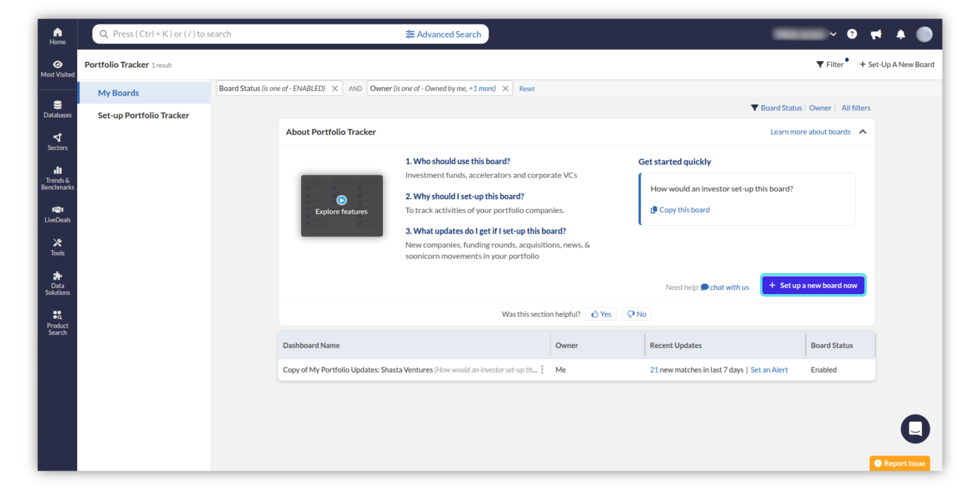Click Set up a new board now
The height and width of the screenshot is (490, 980).
813,285
